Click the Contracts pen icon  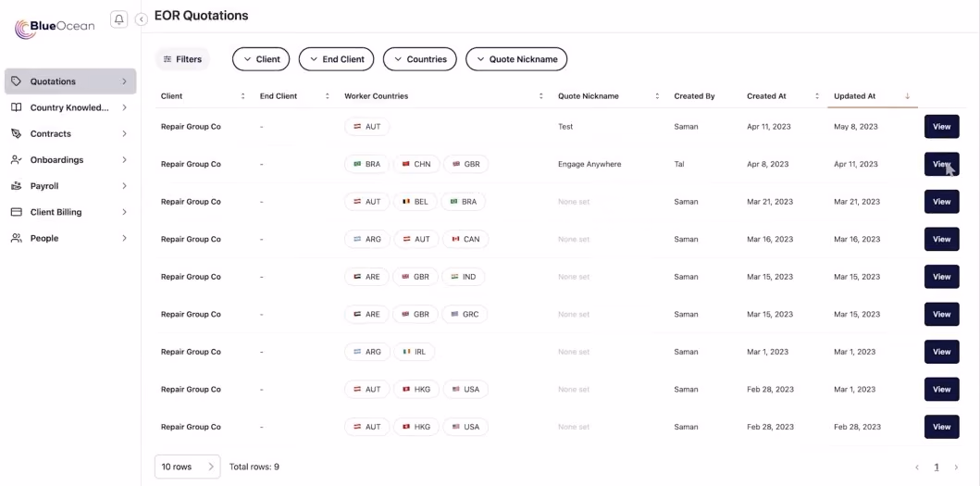(17, 134)
